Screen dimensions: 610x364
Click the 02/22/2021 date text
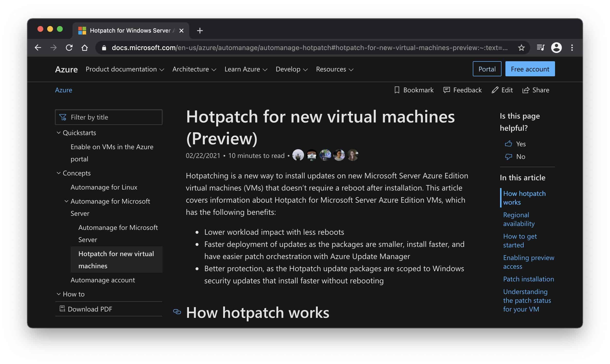coord(203,156)
